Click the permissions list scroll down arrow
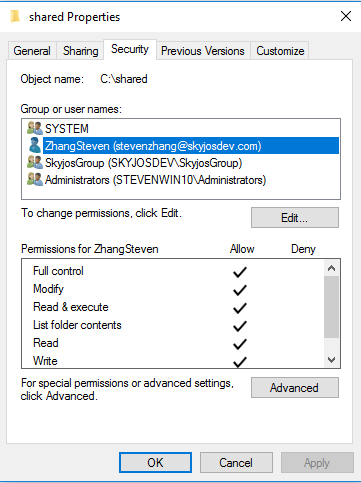The height and width of the screenshot is (483, 361). click(331, 359)
